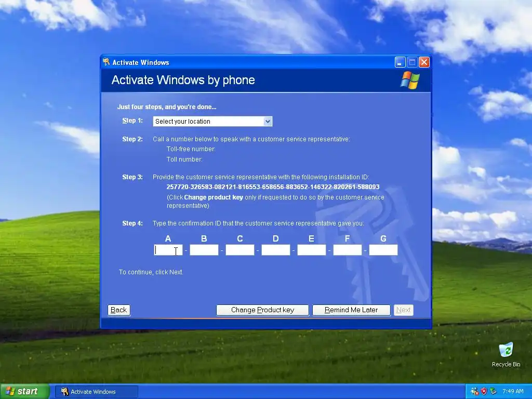Click the installation ID number string
Viewport: 532px width, 399px height.
point(273,187)
